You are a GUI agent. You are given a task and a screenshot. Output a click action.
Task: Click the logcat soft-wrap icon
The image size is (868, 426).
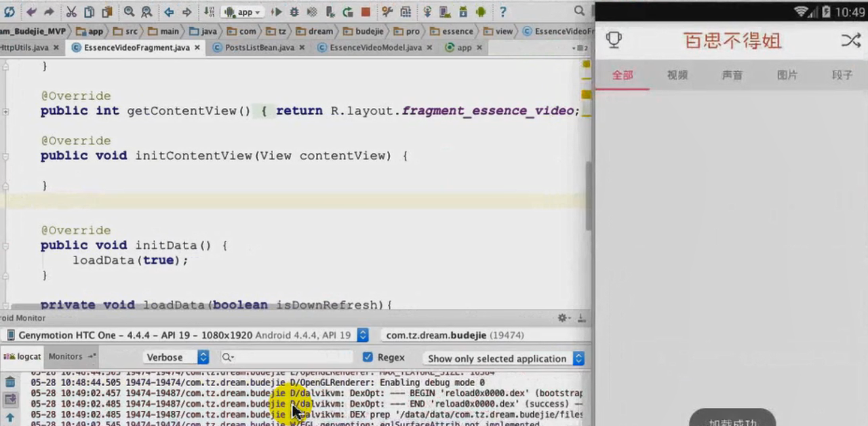point(10,399)
